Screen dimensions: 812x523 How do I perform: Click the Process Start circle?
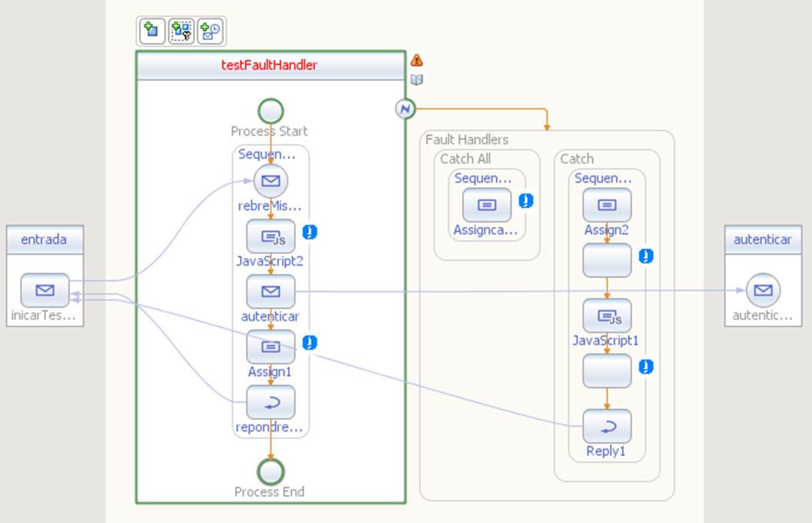pyautogui.click(x=271, y=111)
